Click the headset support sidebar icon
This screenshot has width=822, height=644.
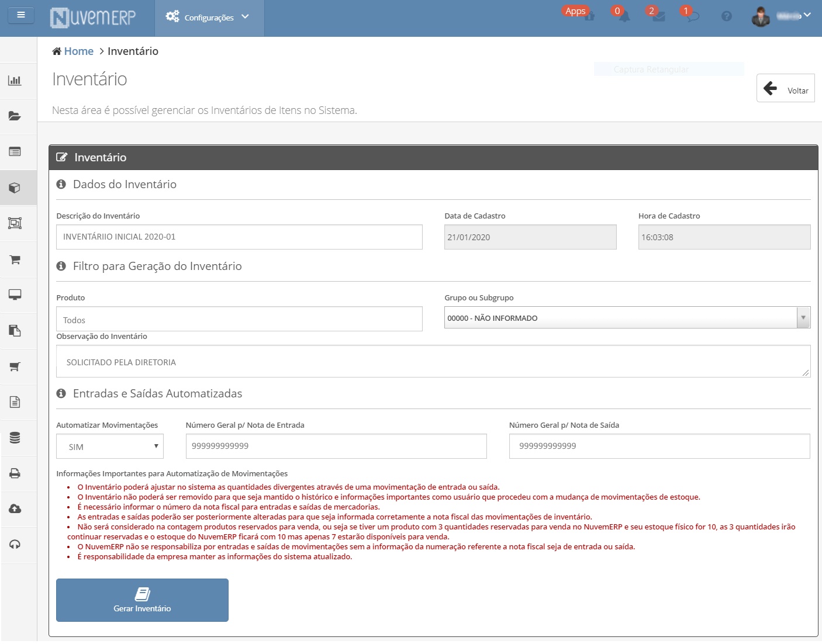click(15, 545)
